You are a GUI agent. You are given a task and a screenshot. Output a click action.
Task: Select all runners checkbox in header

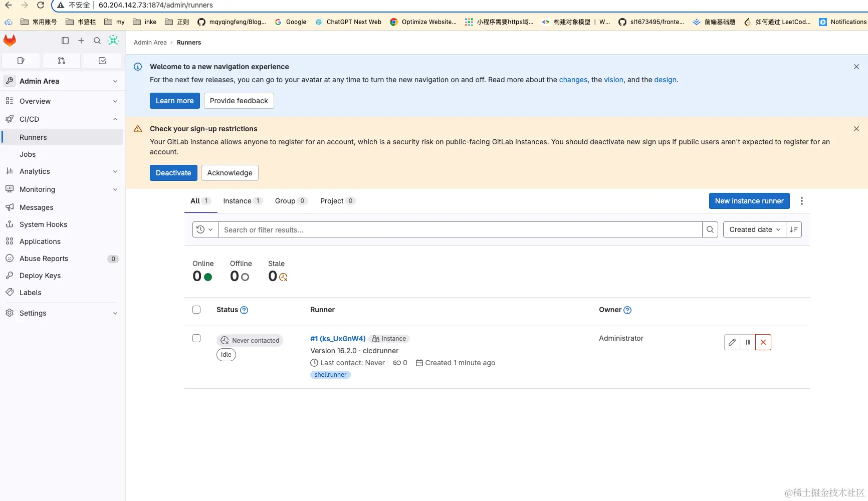pos(196,310)
